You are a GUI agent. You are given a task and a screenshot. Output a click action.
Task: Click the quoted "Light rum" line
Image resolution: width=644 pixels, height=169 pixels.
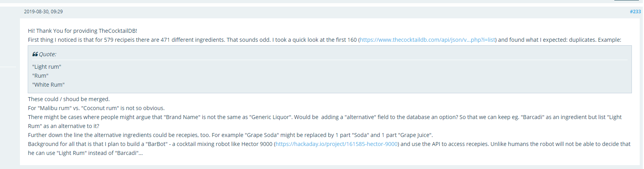coord(47,67)
